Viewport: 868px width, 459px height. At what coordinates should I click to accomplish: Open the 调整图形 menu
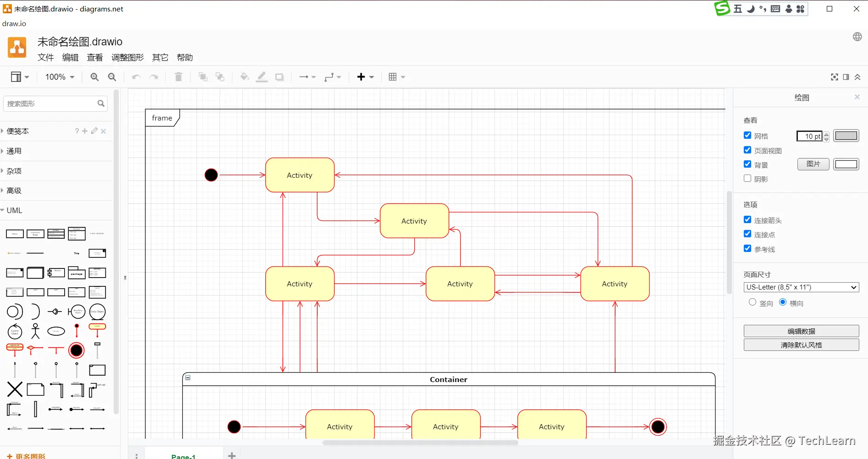[127, 57]
